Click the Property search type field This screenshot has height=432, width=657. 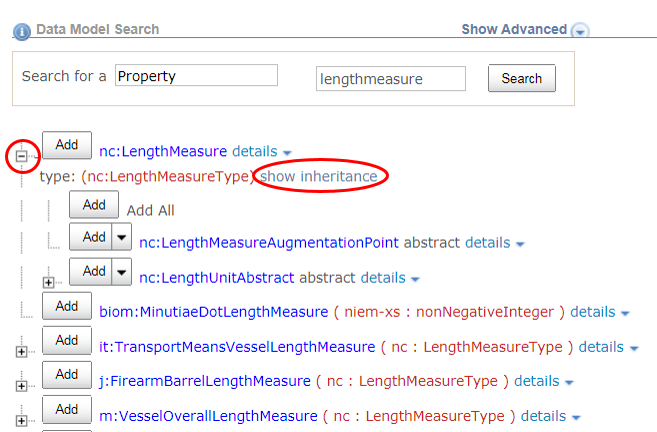click(x=196, y=76)
